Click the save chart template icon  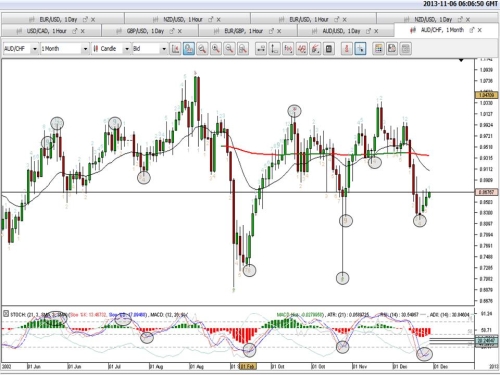click(392, 49)
